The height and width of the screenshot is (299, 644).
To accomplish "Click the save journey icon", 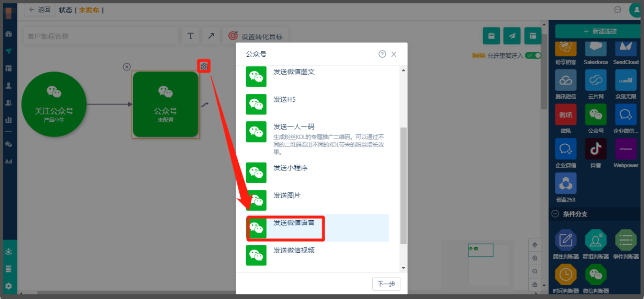I will click(491, 36).
